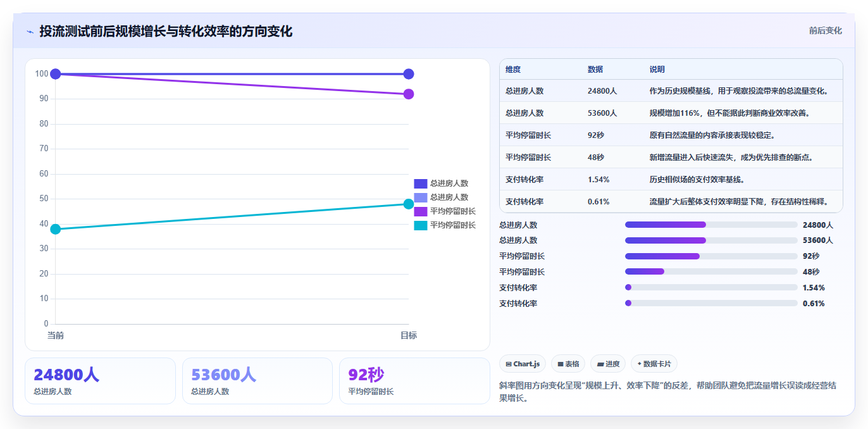
Task: Click the 0.61% value beside its progress bar
Action: 814,304
